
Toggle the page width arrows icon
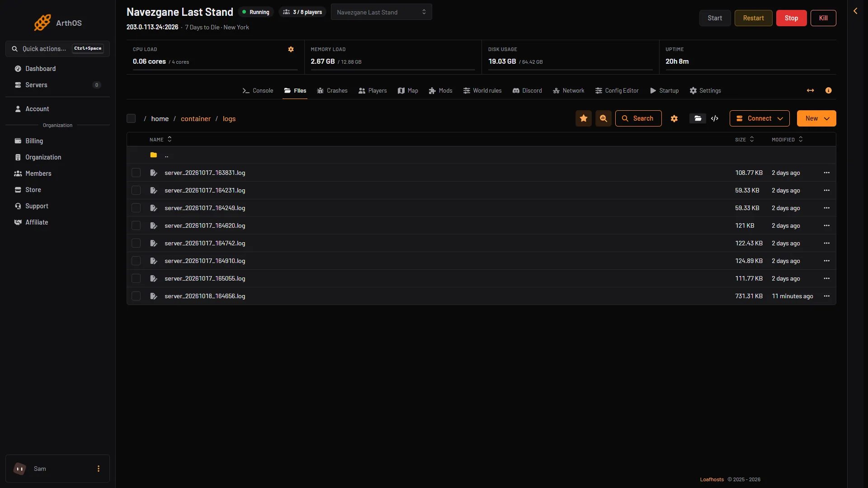coord(811,90)
